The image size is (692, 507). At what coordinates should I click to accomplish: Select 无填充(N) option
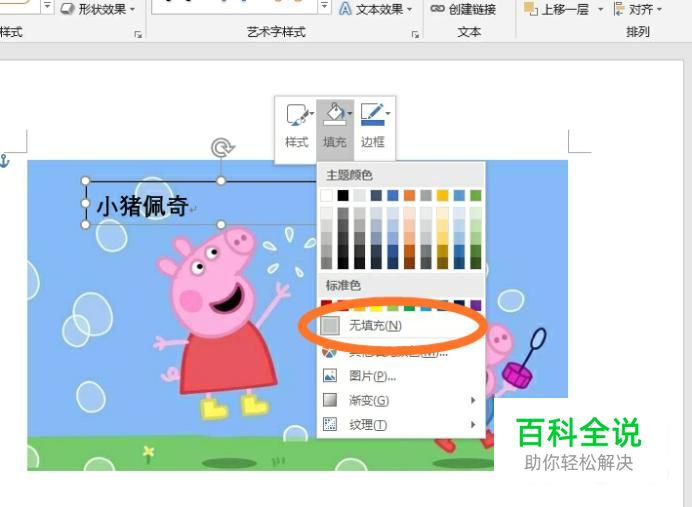(x=401, y=326)
